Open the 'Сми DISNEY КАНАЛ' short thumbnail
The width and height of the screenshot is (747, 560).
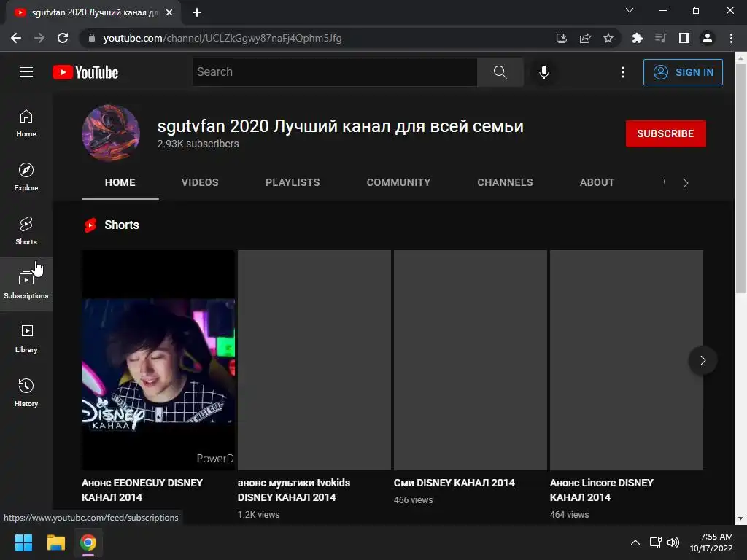click(471, 360)
